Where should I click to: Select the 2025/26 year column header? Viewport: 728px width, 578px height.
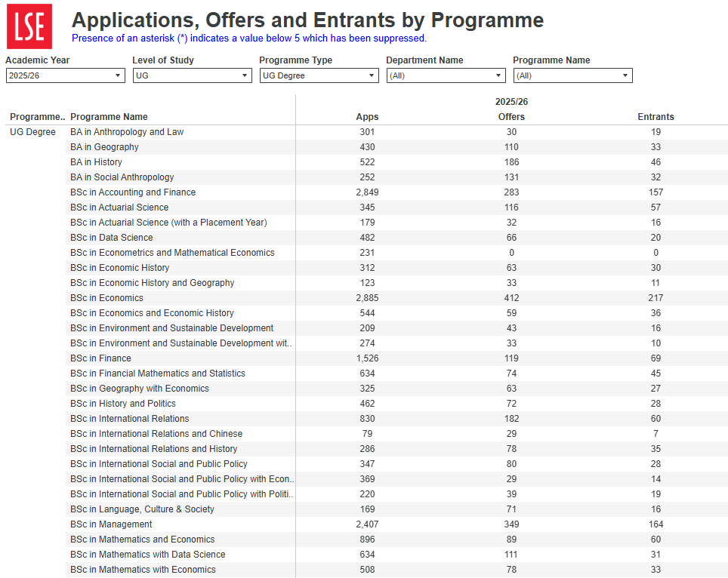tap(511, 102)
